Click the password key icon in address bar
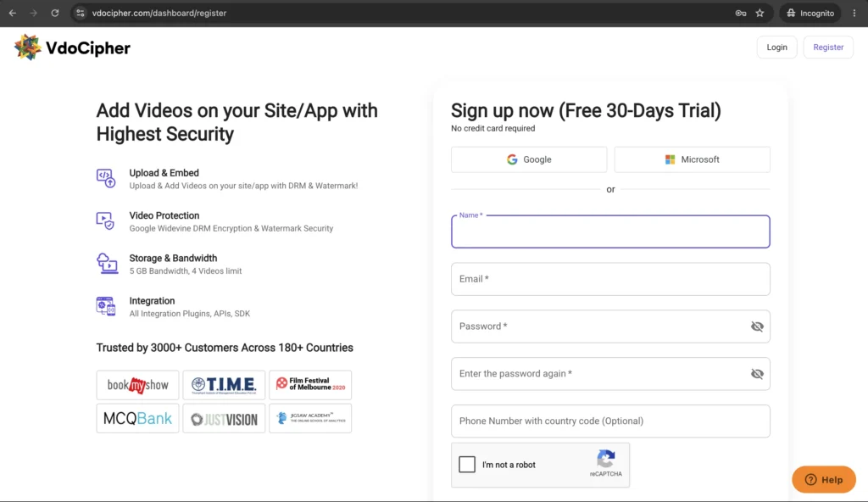The height and width of the screenshot is (502, 868). [741, 13]
